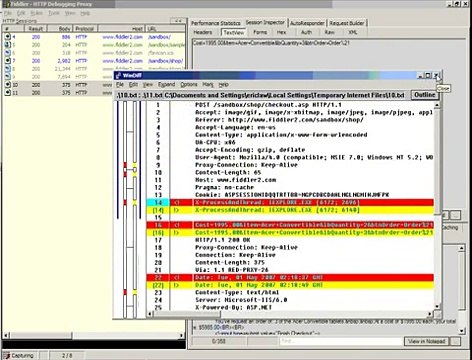Click the icon of session 7

pyautogui.click(x=7, y=61)
